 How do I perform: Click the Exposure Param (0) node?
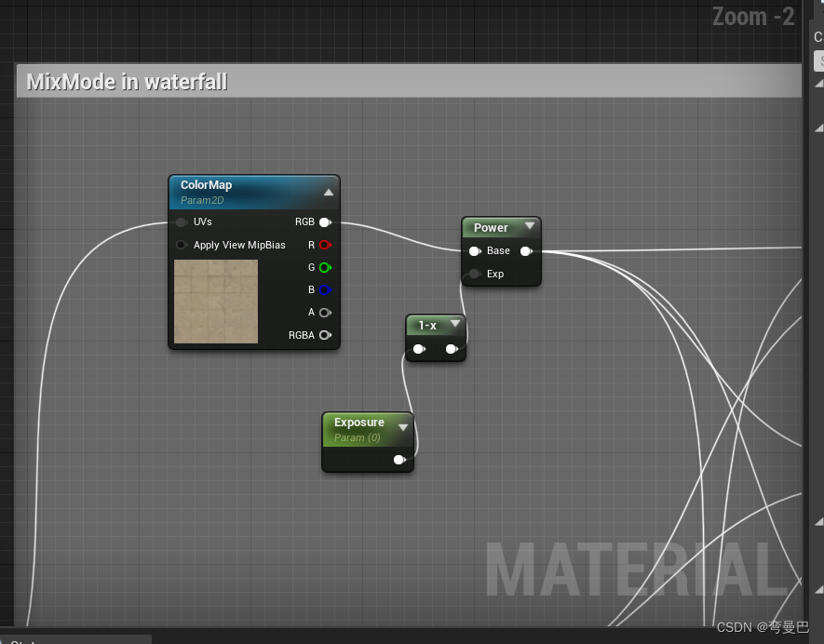click(x=359, y=428)
